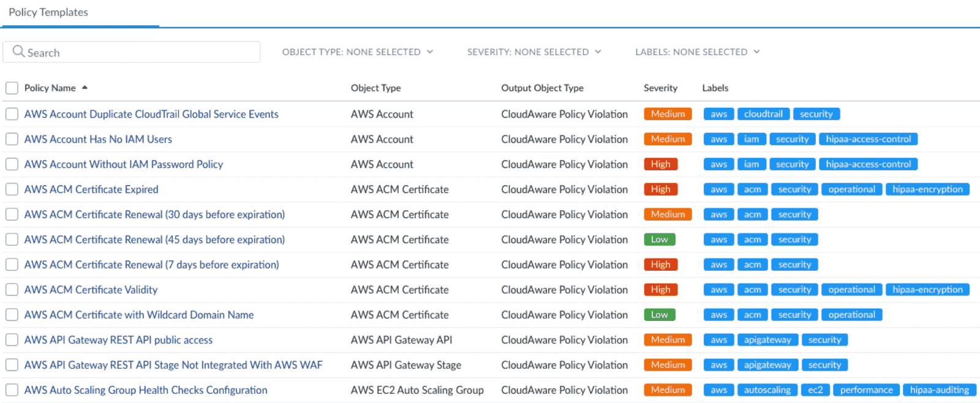Image resolution: width=980 pixels, height=403 pixels.
Task: Open AWS Account Duplicate CloudTrail Global Service Events
Action: 151,114
